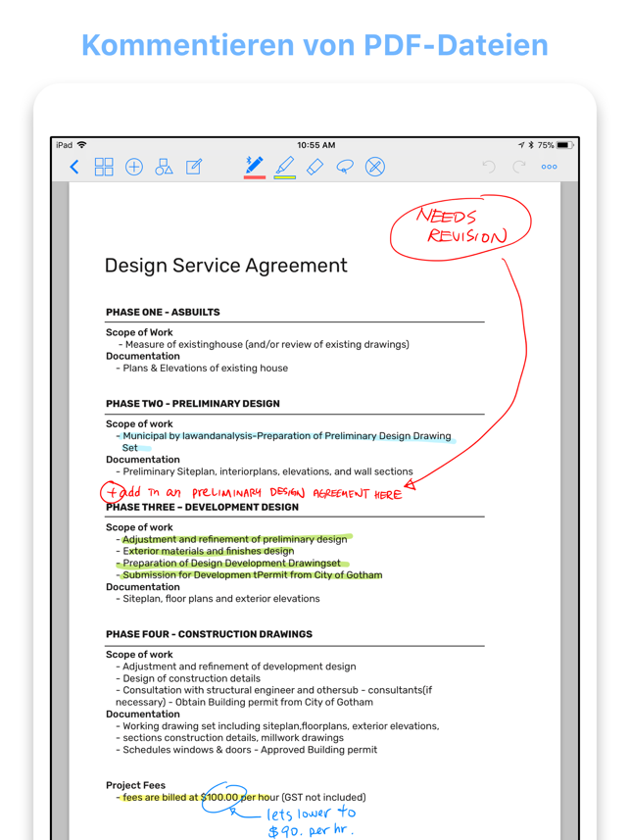
Task: Tap line 'Siteplan, floor plans and exterior elevations'
Action: [x=218, y=599]
